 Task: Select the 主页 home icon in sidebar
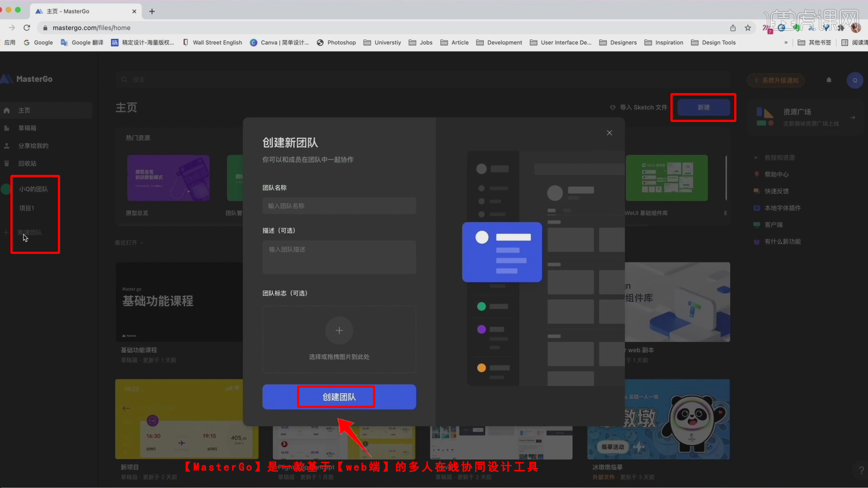pyautogui.click(x=7, y=110)
